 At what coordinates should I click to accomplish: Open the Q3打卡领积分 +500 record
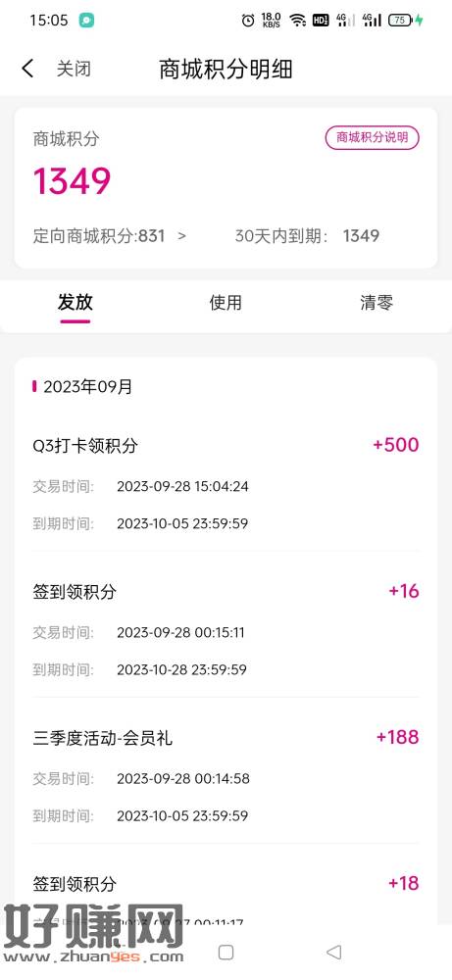pos(226,484)
